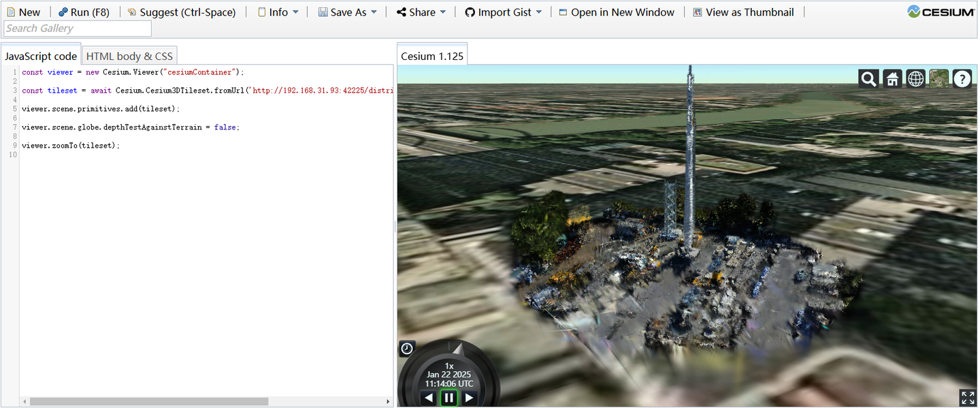980x408 pixels.
Task: Play animation forward
Action: click(x=469, y=398)
